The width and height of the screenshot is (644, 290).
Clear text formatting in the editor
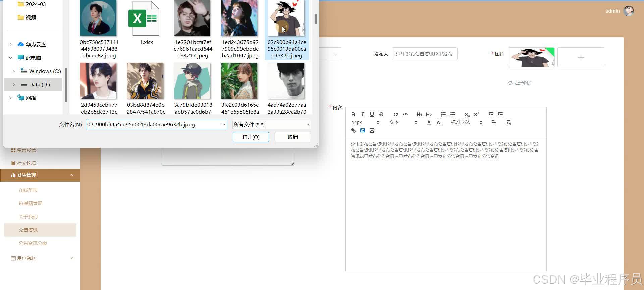(508, 122)
